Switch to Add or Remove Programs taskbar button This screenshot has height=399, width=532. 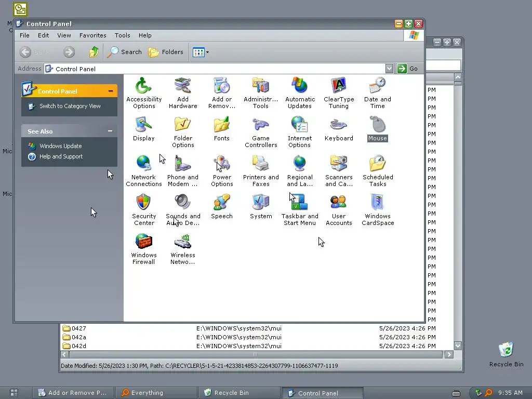click(x=72, y=393)
